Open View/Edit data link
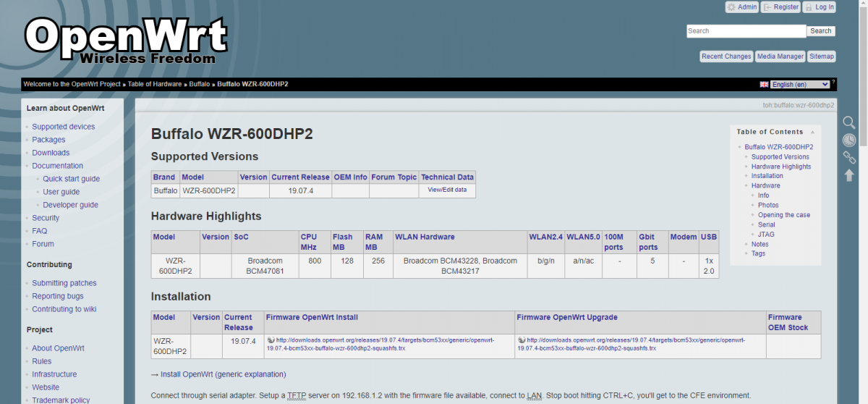 447,190
